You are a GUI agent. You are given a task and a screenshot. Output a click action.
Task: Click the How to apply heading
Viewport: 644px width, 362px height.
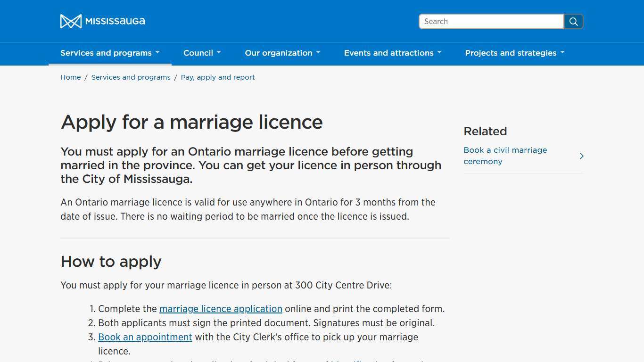[x=111, y=261]
